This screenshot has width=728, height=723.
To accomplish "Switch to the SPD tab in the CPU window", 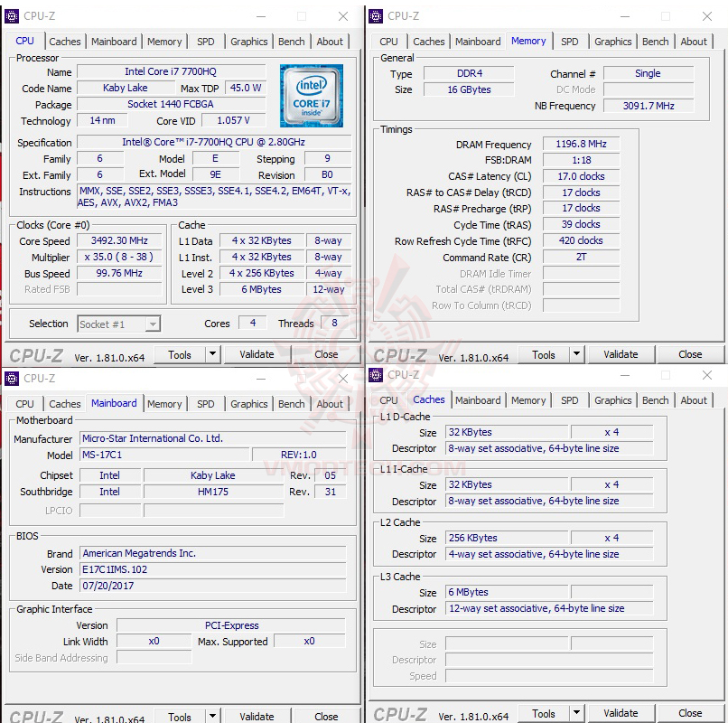I will tap(205, 41).
